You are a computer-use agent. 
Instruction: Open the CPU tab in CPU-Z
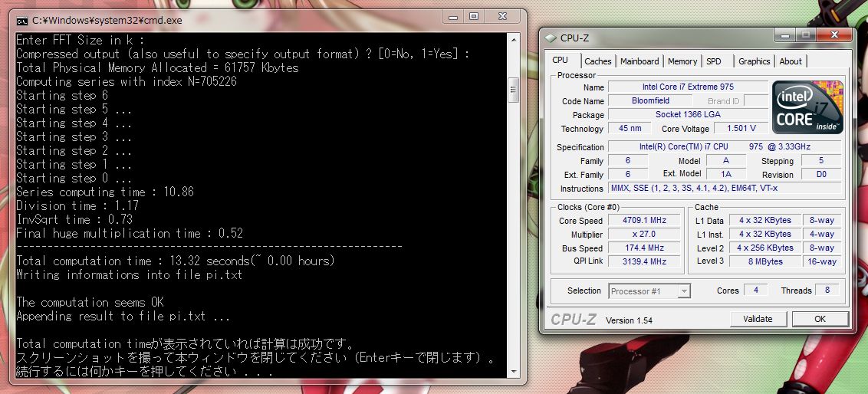coord(561,61)
